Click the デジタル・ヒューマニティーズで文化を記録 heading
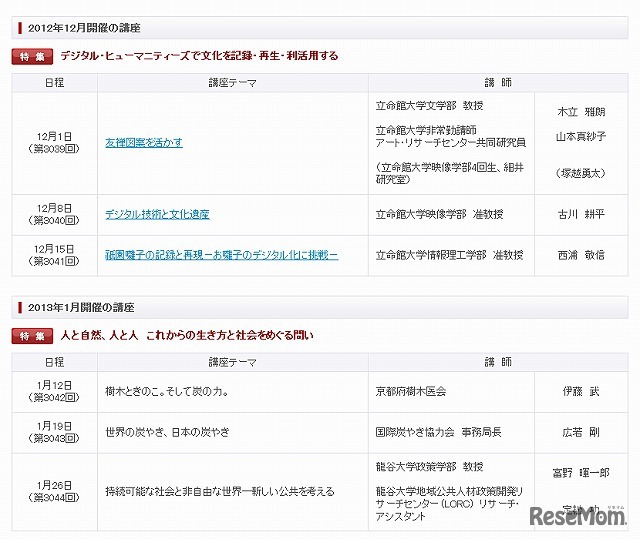Screen dimensions: 640x539 (x=199, y=55)
